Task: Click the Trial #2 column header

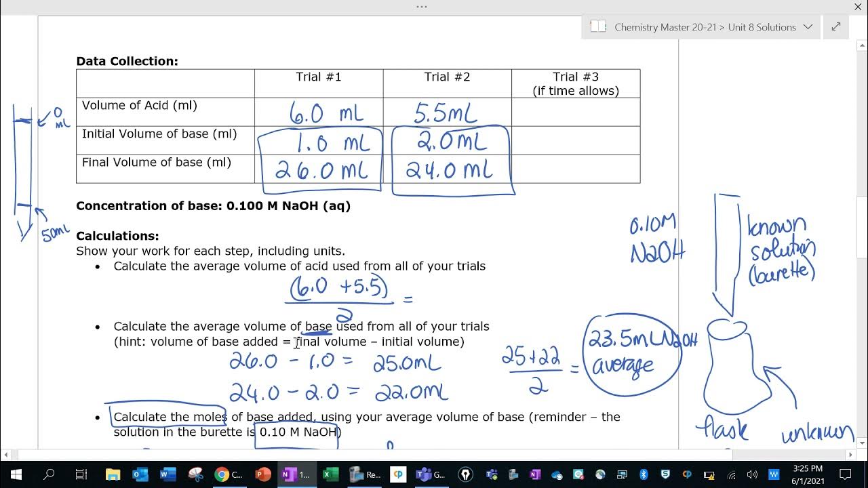Action: point(447,77)
